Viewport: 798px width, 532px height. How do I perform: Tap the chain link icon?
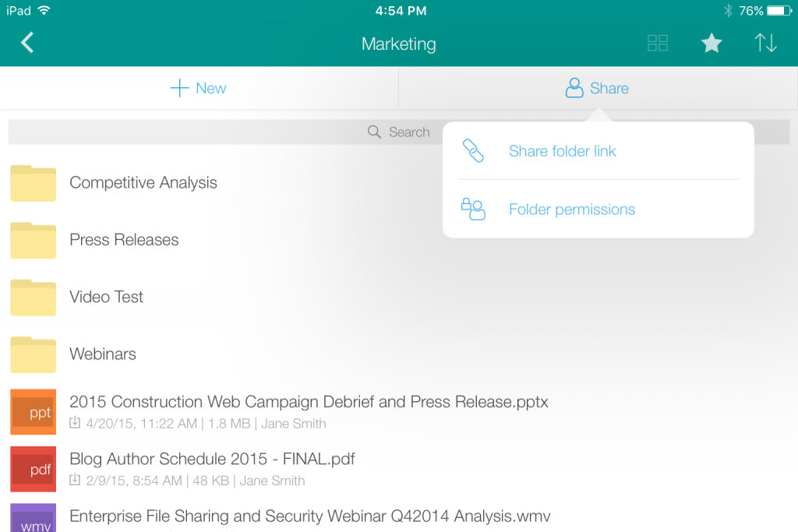click(473, 151)
